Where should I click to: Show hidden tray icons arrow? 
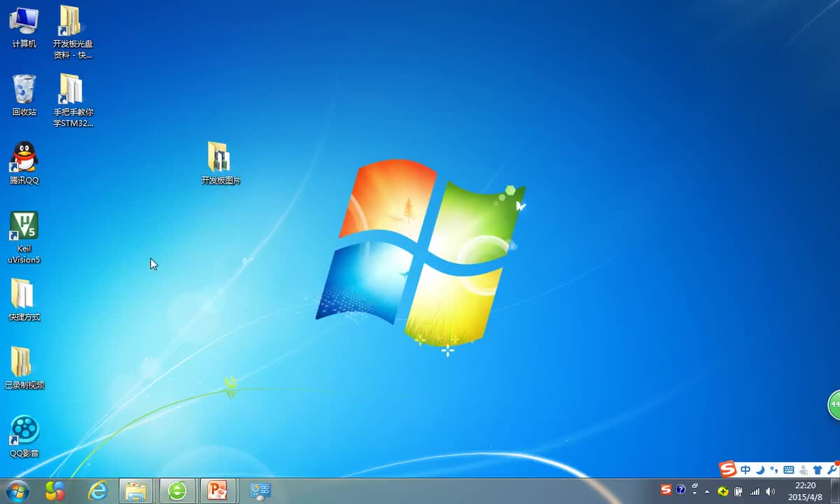tap(707, 491)
